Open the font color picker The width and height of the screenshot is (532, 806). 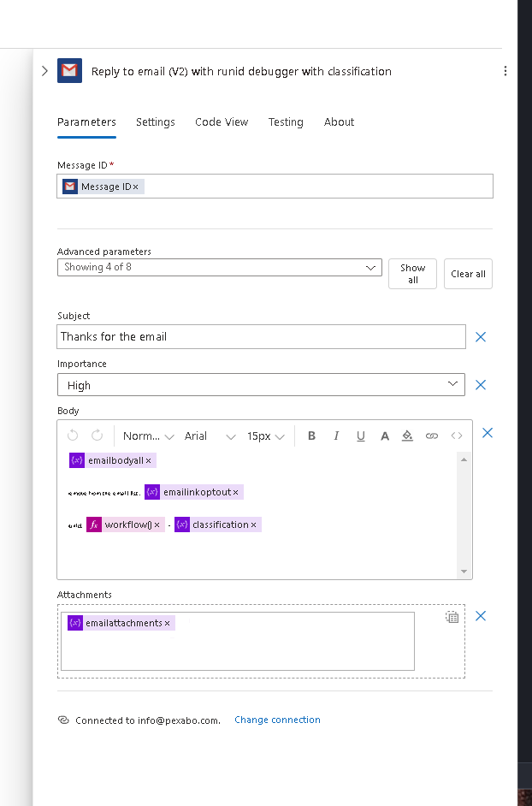385,436
